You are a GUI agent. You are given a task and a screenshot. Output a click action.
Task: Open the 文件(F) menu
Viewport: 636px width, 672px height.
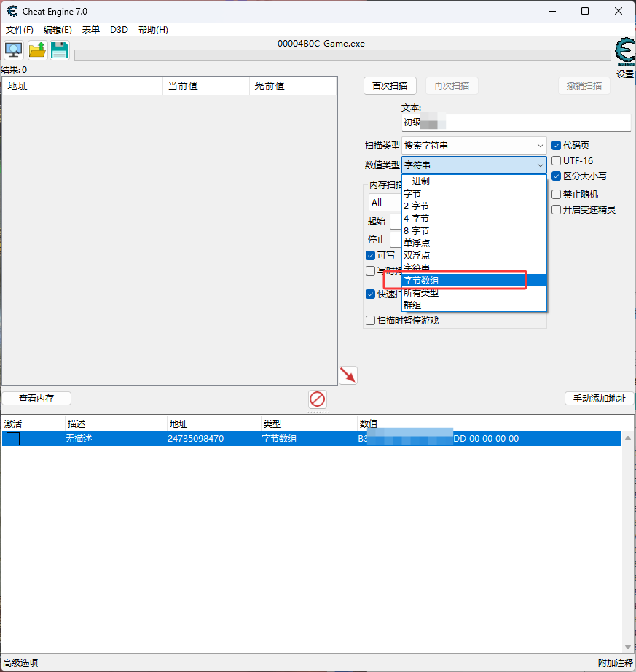click(x=19, y=30)
